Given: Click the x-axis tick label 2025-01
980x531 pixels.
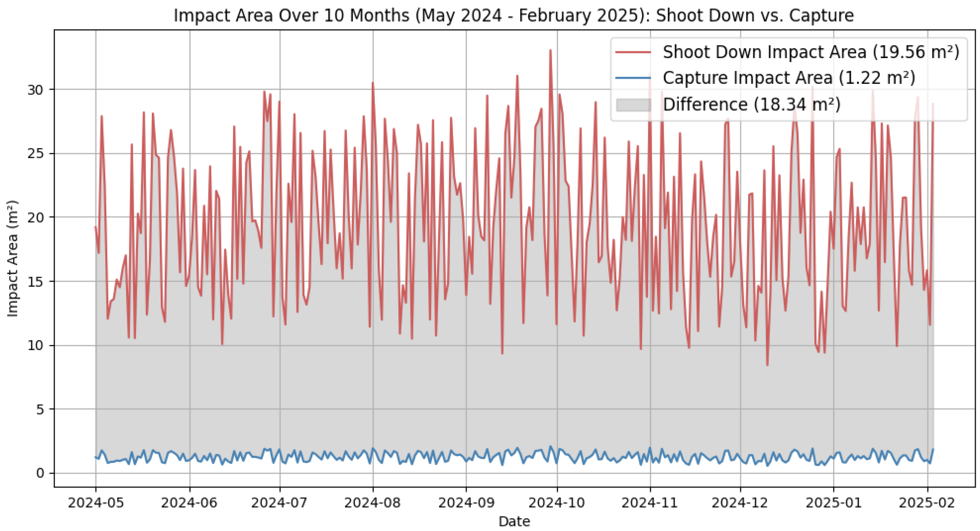Looking at the screenshot, I should point(834,503).
